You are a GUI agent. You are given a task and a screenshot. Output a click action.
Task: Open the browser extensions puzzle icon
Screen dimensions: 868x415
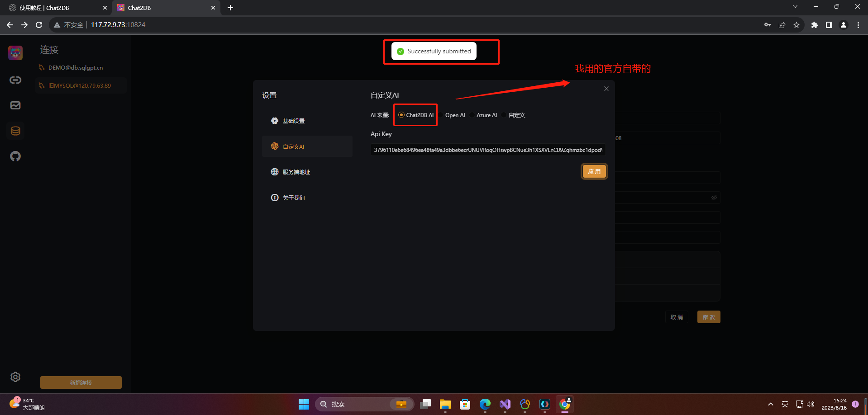tap(815, 25)
